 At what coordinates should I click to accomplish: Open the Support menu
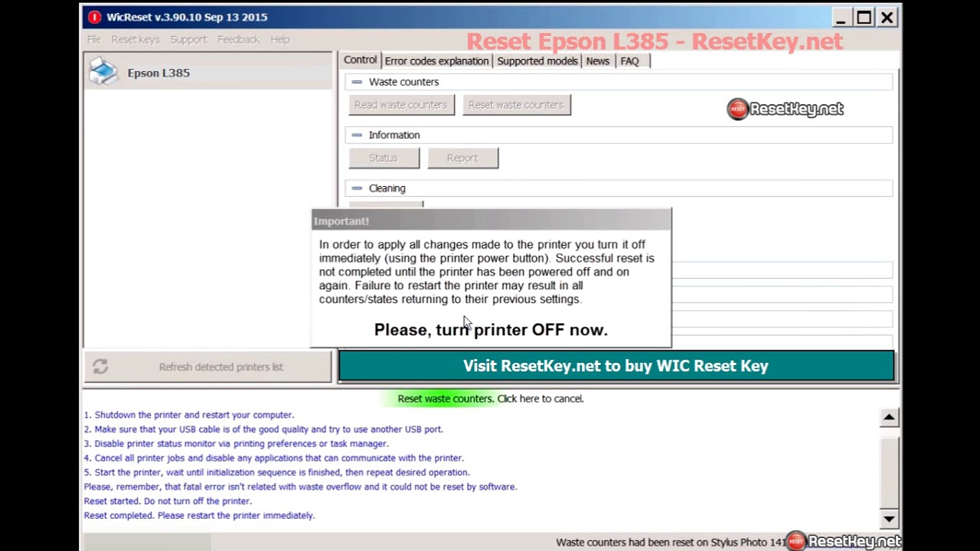[188, 39]
